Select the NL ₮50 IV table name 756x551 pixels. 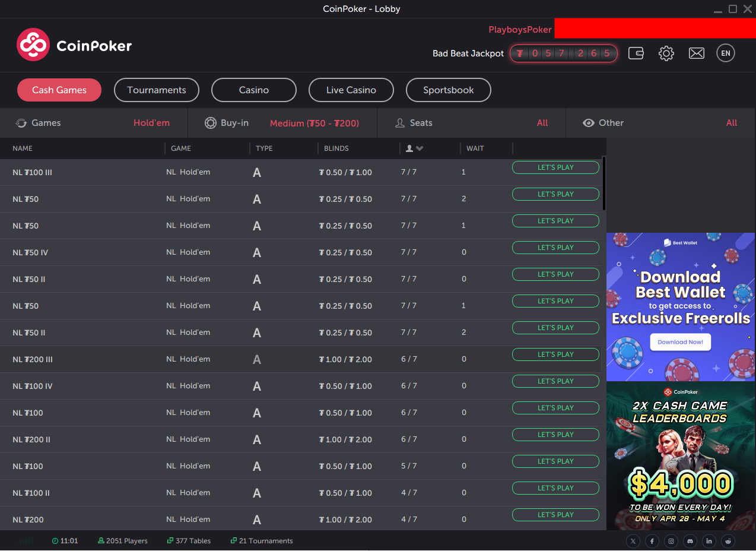pos(30,253)
